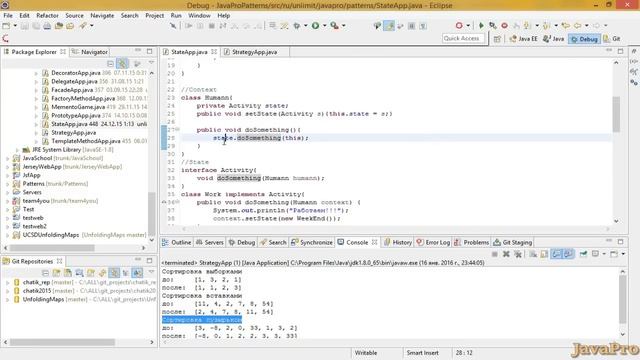640x360 pixels.
Task: Click Last Edit Location arrow icon
Action: point(565,26)
